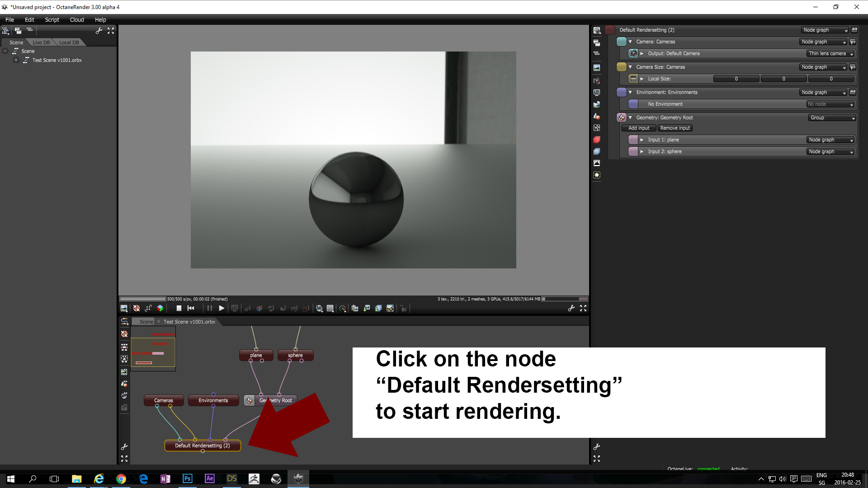The height and width of the screenshot is (488, 868).
Task: Open the Geometry Root Group dropdown
Action: (832, 117)
